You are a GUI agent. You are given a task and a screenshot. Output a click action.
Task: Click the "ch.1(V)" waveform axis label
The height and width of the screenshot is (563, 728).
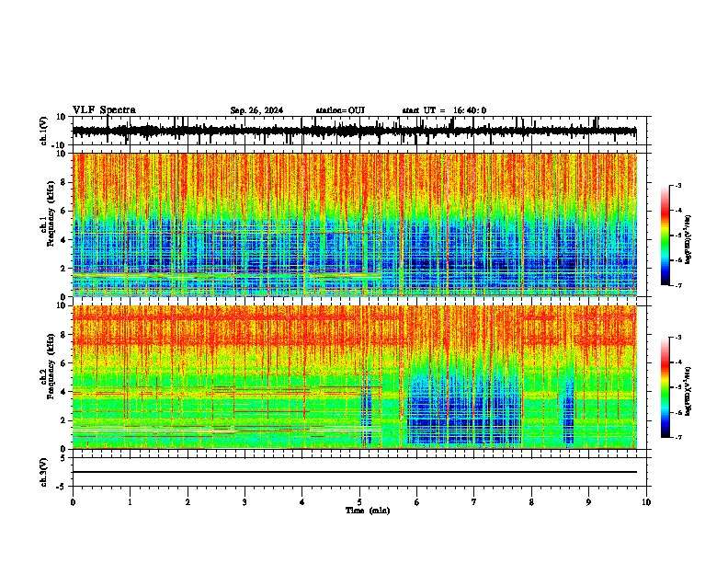[x=44, y=131]
